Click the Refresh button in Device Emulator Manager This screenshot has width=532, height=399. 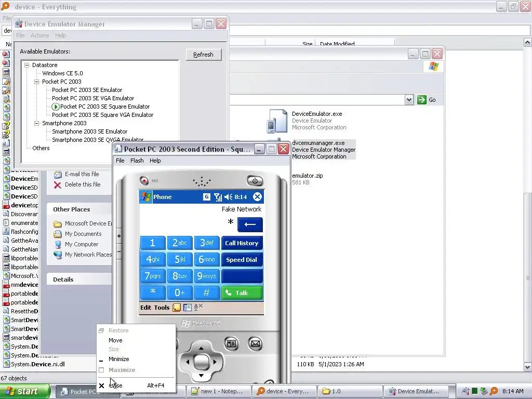(204, 55)
